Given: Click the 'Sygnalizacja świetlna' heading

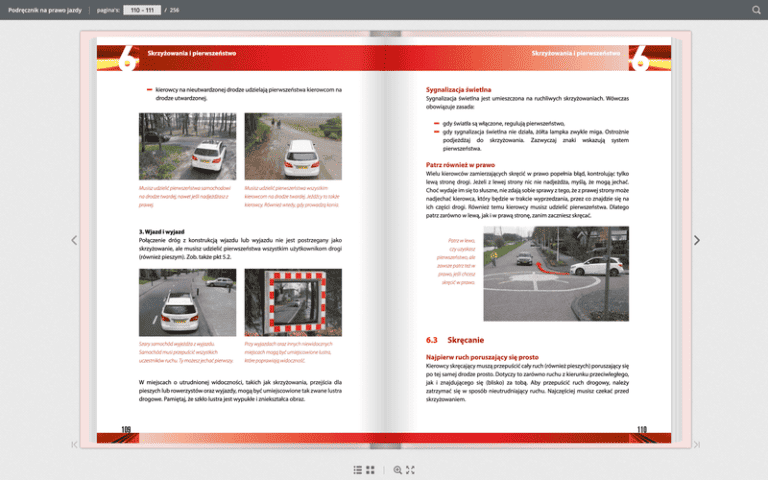Looking at the screenshot, I should [x=458, y=89].
